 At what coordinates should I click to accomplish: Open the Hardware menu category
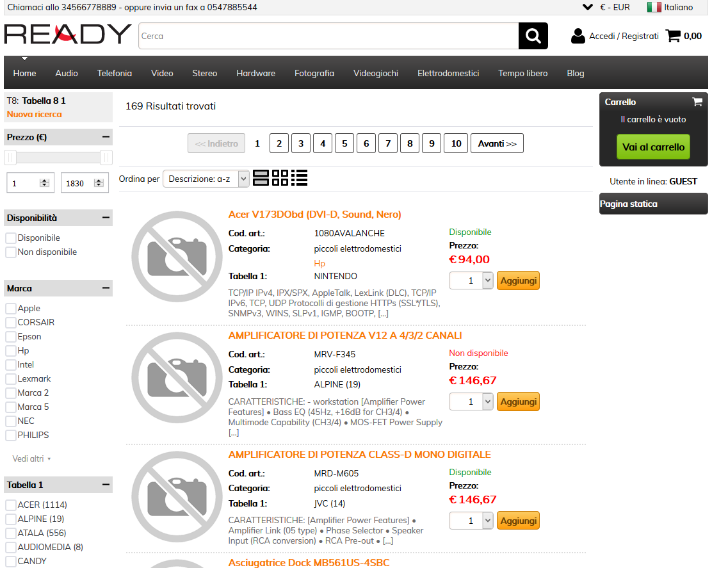pos(256,73)
